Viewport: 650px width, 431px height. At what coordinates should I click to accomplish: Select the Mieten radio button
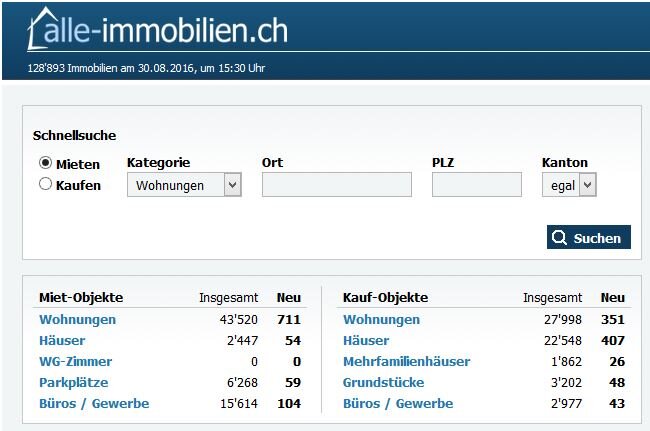click(x=45, y=163)
